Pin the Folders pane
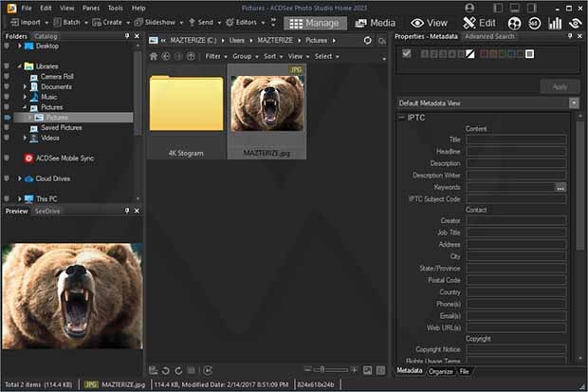This screenshot has width=588, height=392. (127, 36)
